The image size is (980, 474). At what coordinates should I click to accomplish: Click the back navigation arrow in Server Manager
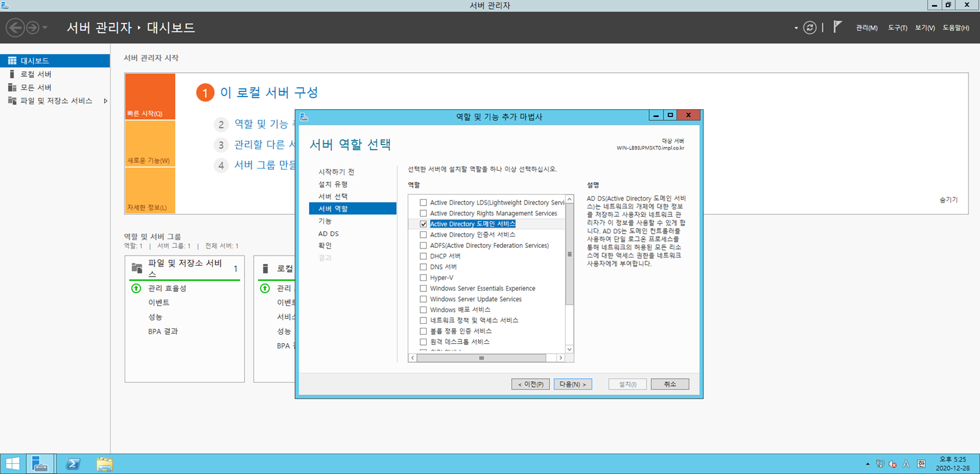(x=15, y=27)
